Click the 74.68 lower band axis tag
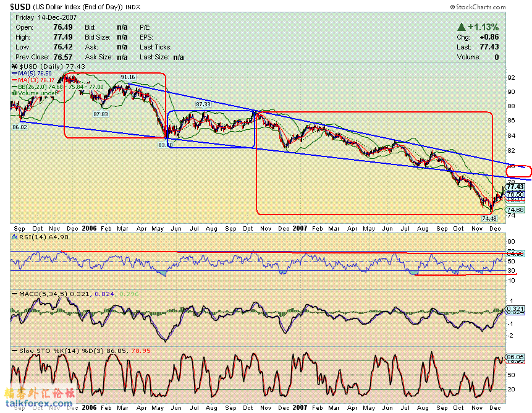This screenshot has width=532, height=413. click(x=516, y=210)
